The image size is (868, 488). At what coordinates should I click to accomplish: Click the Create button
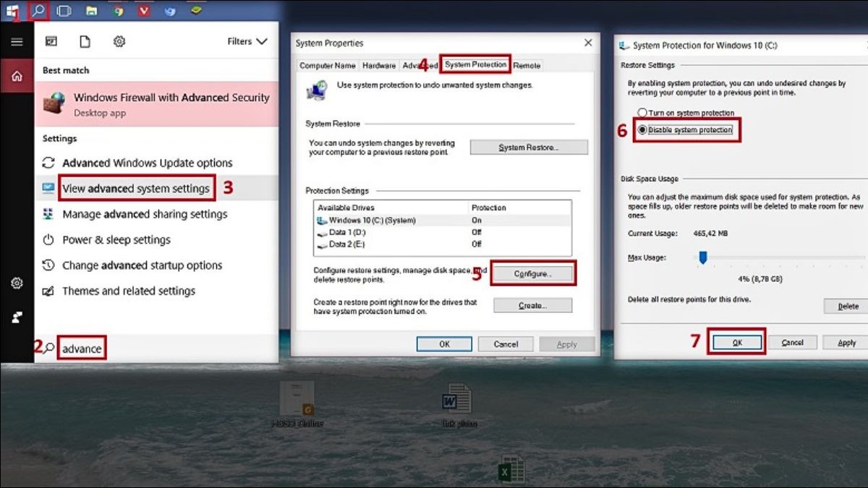coord(533,306)
